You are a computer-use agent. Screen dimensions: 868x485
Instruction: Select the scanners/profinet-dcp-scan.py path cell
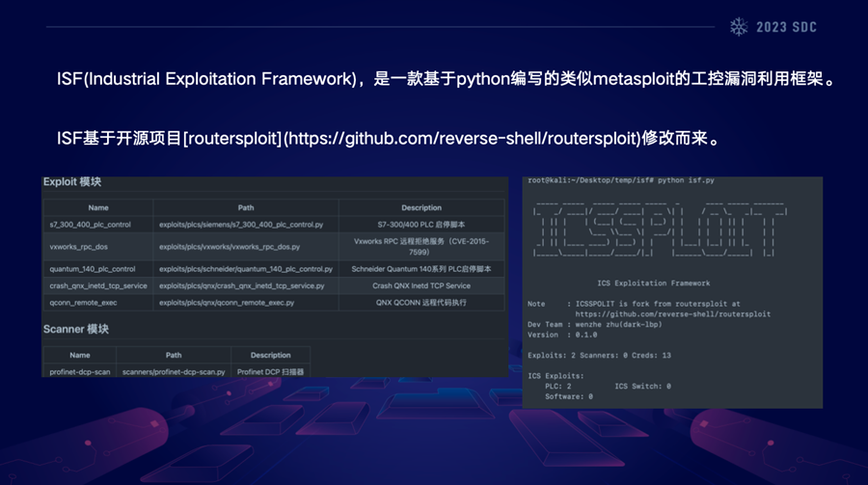click(174, 371)
